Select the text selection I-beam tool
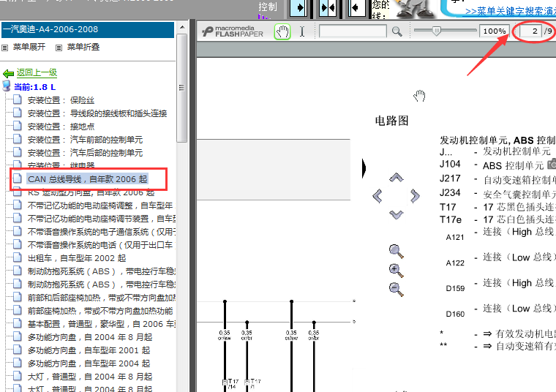Viewport: 556px width, 392px height. (x=301, y=31)
